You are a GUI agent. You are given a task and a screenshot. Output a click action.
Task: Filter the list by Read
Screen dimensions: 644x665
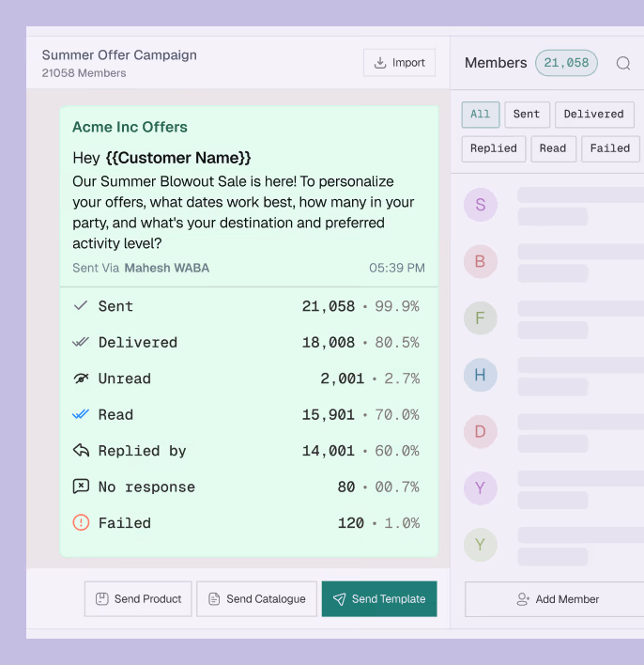553,148
